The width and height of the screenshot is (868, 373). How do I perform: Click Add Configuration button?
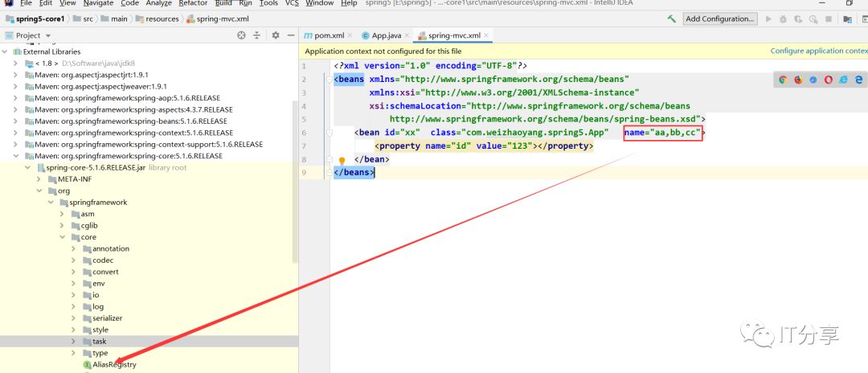pos(719,18)
